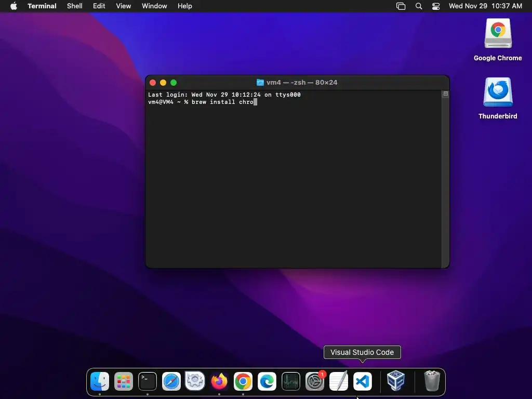
Task: Open TextEdit from the dock
Action: tap(339, 381)
